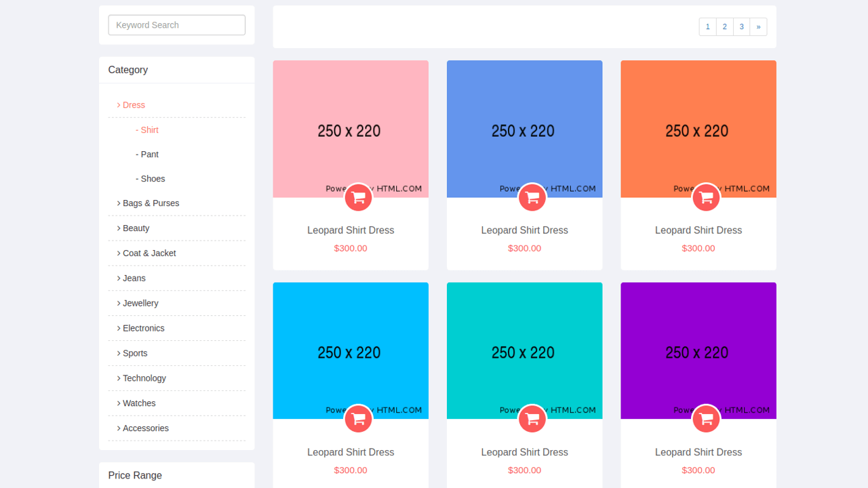The image size is (868, 488).
Task: Add the purple product to cart
Action: coord(706,419)
